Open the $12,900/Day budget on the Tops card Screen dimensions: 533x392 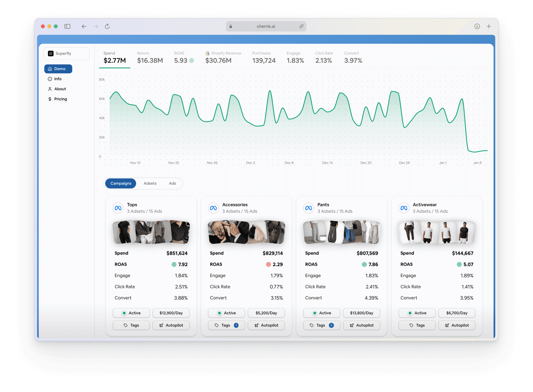[x=171, y=313]
